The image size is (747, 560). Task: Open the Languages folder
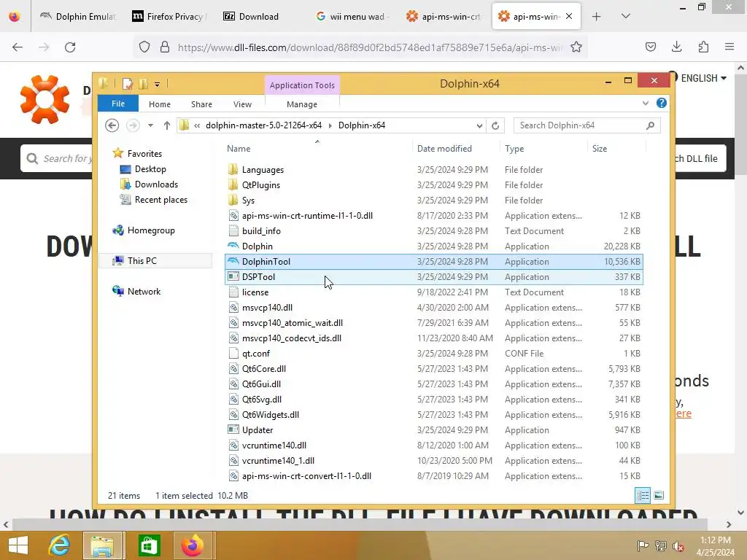point(263,169)
